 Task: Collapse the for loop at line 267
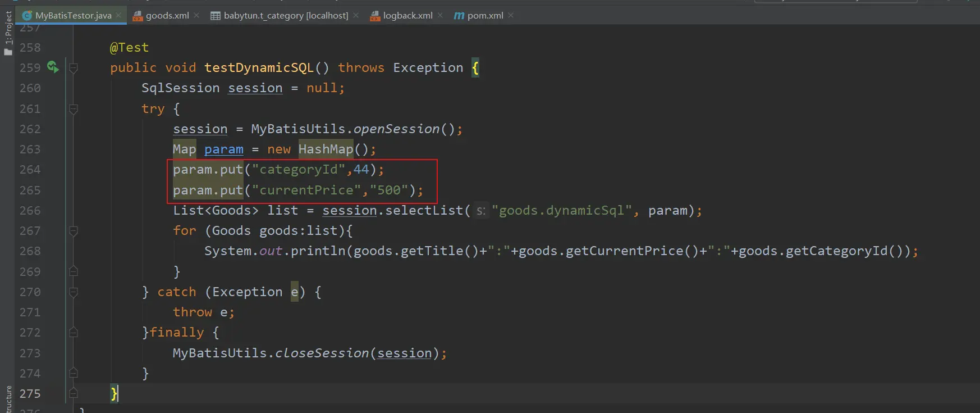[x=73, y=231]
